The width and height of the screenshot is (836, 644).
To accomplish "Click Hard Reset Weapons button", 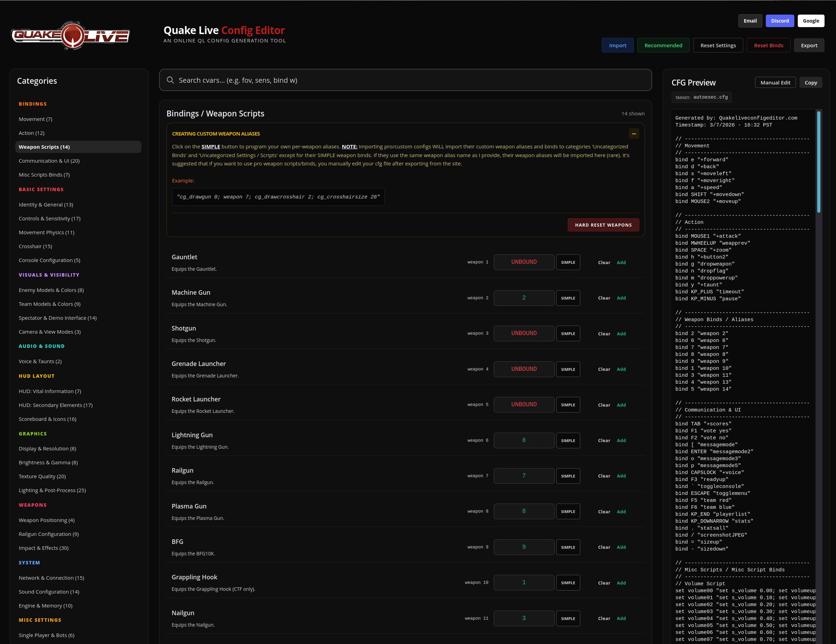I will [603, 225].
